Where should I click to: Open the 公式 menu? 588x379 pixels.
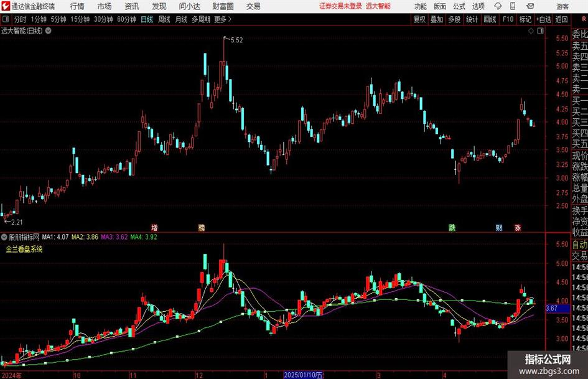point(459,6)
